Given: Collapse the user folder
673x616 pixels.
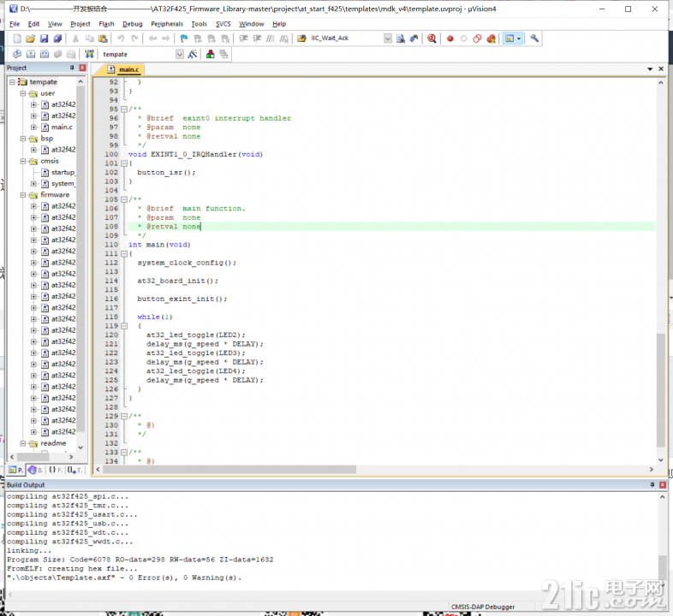Looking at the screenshot, I should pos(23,93).
